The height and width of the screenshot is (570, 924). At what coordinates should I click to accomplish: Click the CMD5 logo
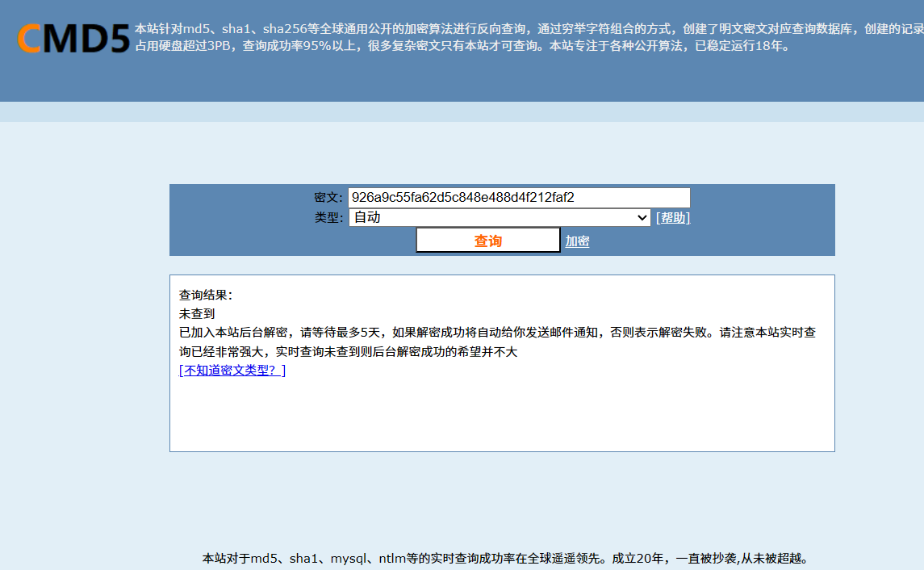[x=73, y=38]
